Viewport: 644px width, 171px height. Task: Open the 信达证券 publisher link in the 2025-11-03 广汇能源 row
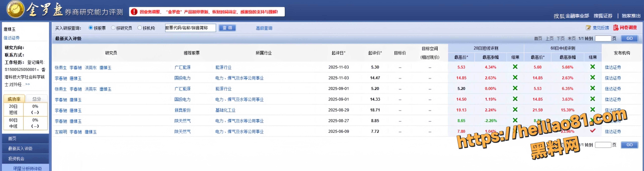click(x=613, y=68)
